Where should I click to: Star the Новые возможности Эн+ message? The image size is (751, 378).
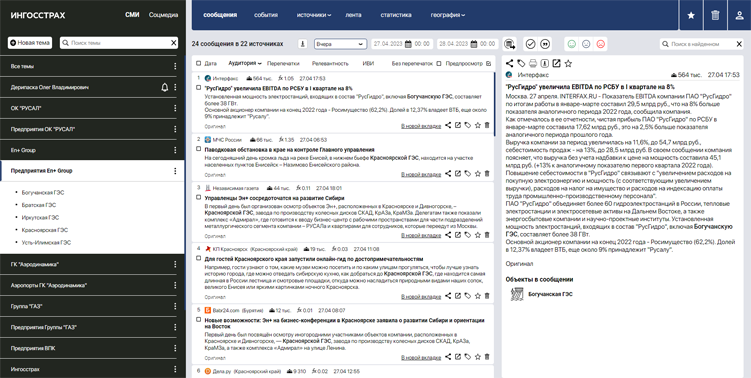point(478,357)
